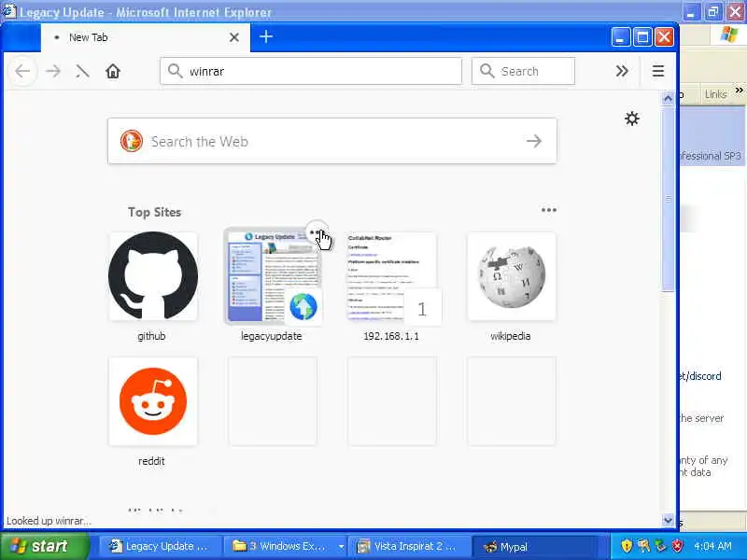The height and width of the screenshot is (560, 747).
Task: Click the vertical scrollbar up arrow
Action: [x=668, y=99]
